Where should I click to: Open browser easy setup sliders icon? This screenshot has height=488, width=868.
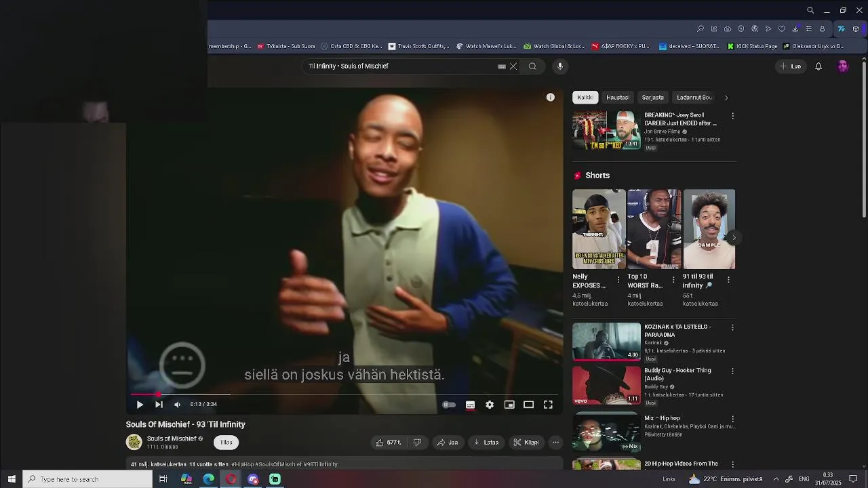click(808, 28)
